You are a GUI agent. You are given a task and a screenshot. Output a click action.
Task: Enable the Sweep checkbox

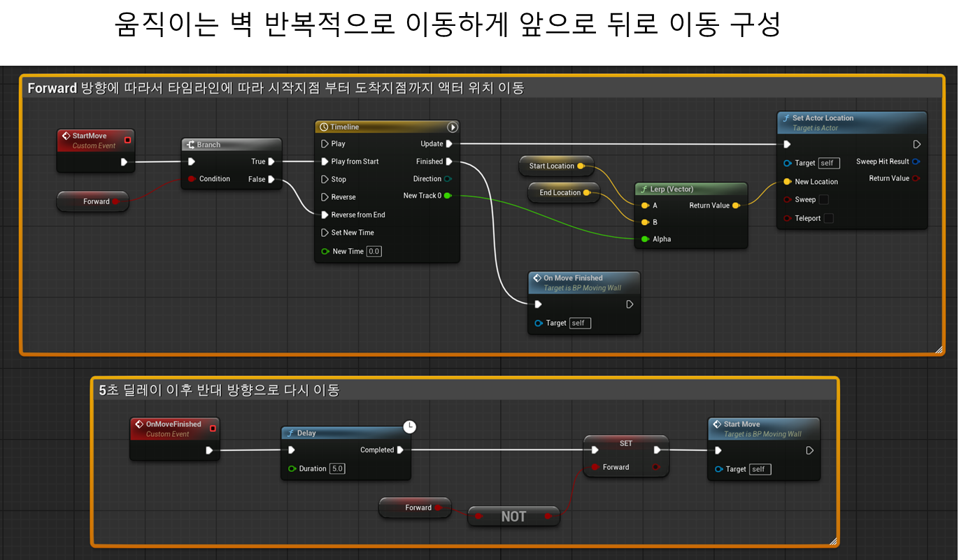click(824, 200)
